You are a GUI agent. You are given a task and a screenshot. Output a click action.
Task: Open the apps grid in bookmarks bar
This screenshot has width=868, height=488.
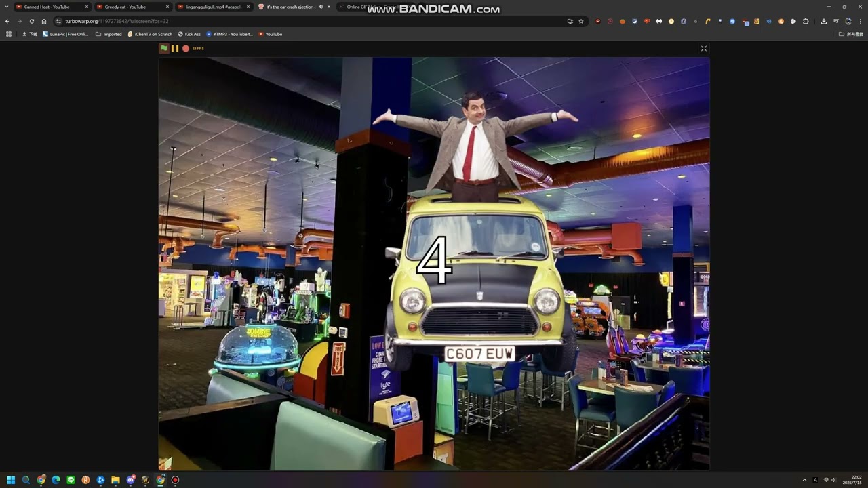[9, 34]
